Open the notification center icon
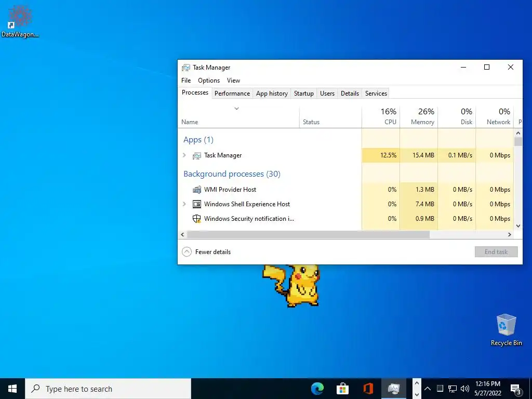532x399 pixels. pos(516,389)
